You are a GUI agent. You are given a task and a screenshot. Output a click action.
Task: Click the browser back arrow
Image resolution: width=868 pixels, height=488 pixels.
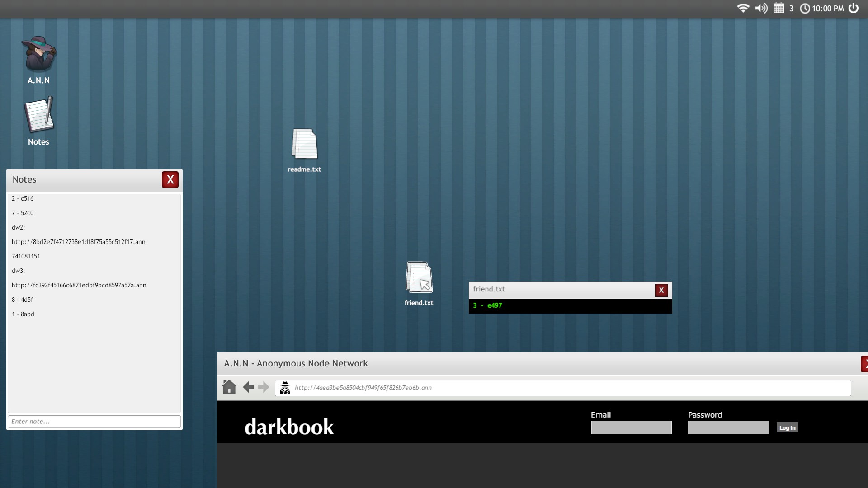pos(248,387)
